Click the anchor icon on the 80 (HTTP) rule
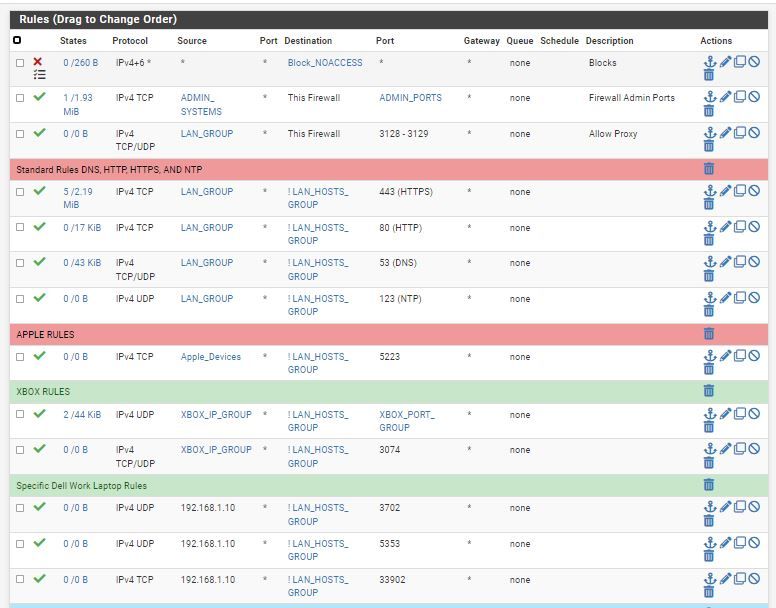The width and height of the screenshot is (776, 608). pyautogui.click(x=710, y=227)
